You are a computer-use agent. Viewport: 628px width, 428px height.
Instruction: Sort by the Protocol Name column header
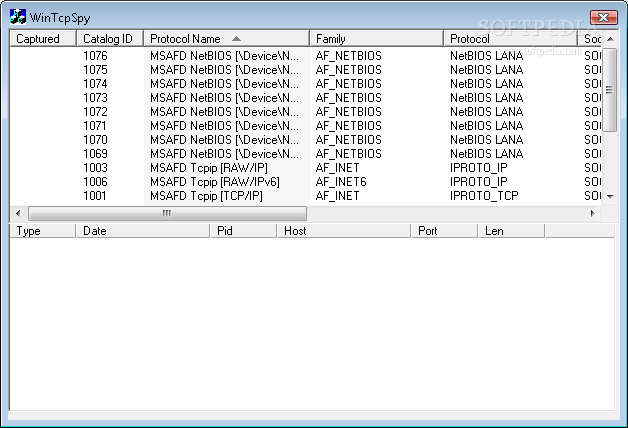[x=226, y=38]
